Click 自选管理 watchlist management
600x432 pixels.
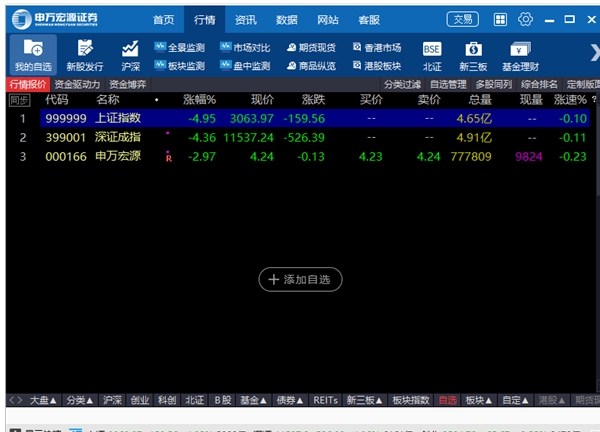[448, 84]
